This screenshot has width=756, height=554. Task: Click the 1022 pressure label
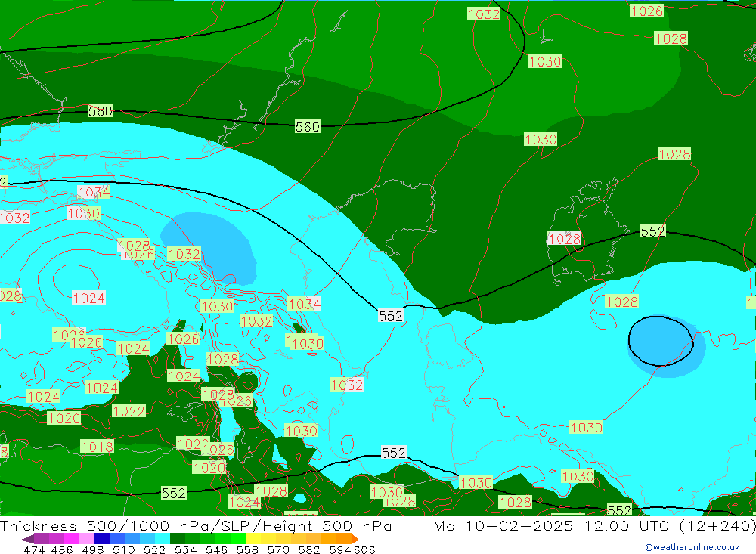[x=129, y=411]
